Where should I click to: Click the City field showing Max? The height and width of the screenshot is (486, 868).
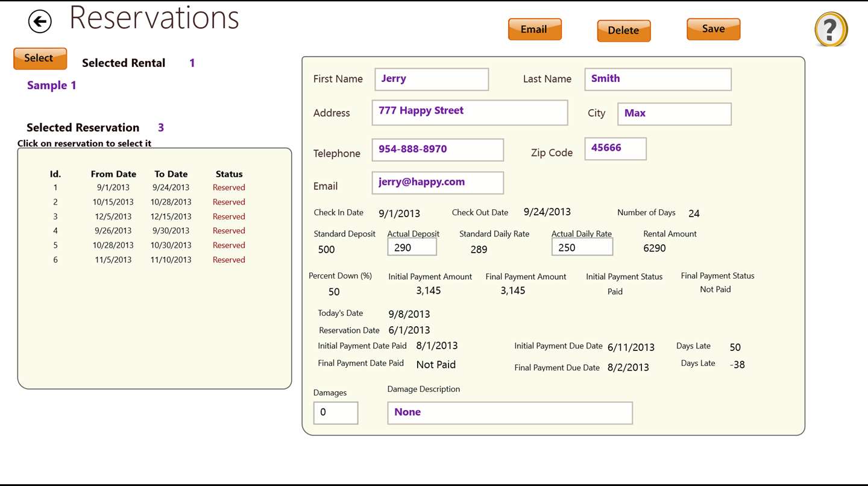675,113
